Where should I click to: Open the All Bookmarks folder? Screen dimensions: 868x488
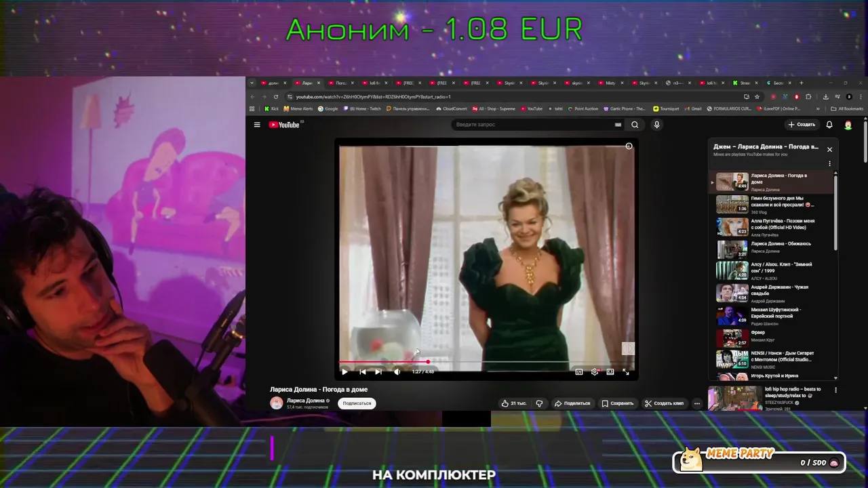847,108
